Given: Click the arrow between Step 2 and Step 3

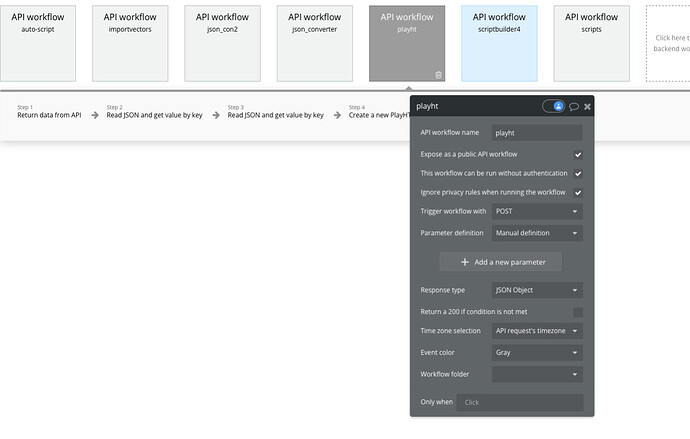Looking at the screenshot, I should 216,115.
